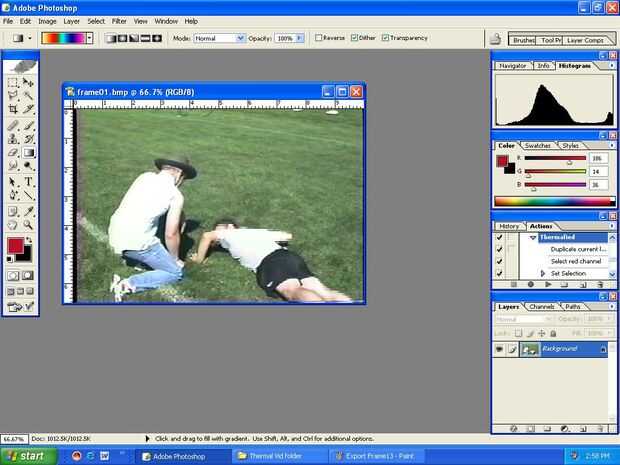The width and height of the screenshot is (620, 465).
Task: Select the Zoom tool
Action: 28,225
